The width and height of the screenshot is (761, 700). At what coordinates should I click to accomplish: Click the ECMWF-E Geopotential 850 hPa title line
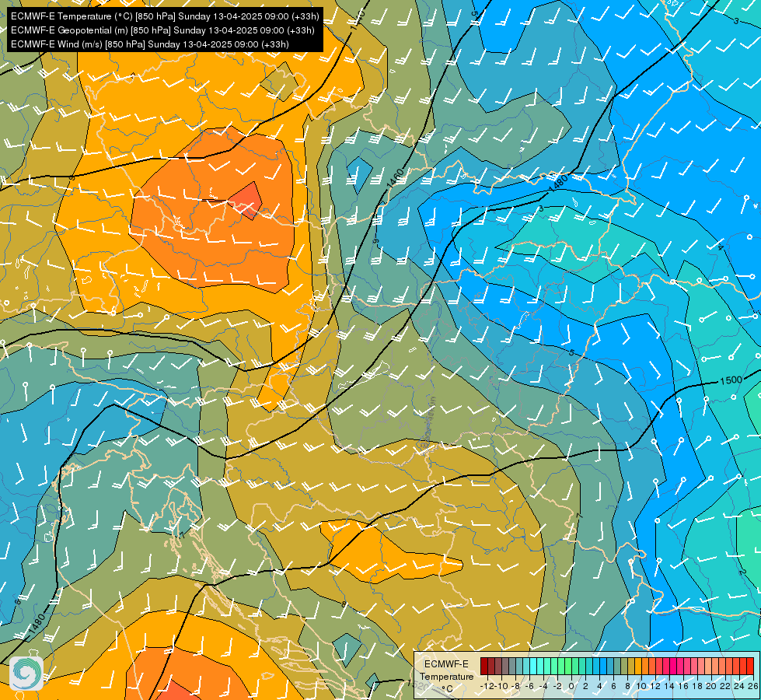click(162, 30)
